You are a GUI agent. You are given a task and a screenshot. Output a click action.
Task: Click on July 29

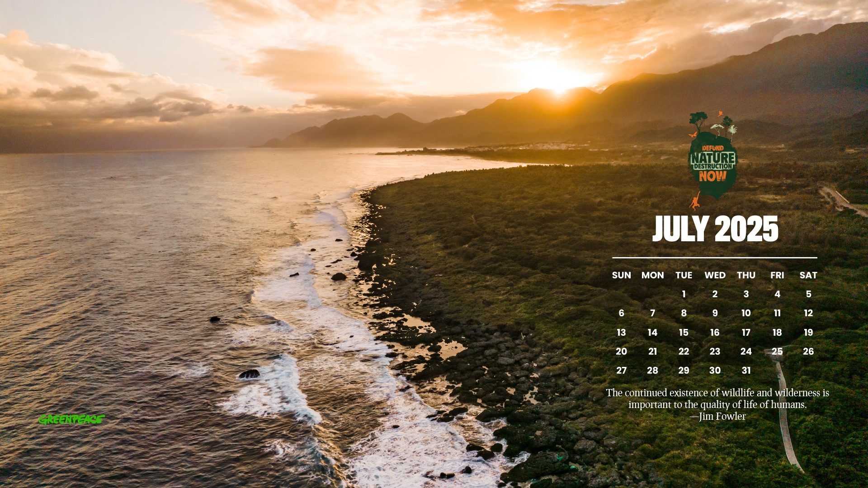[684, 371]
